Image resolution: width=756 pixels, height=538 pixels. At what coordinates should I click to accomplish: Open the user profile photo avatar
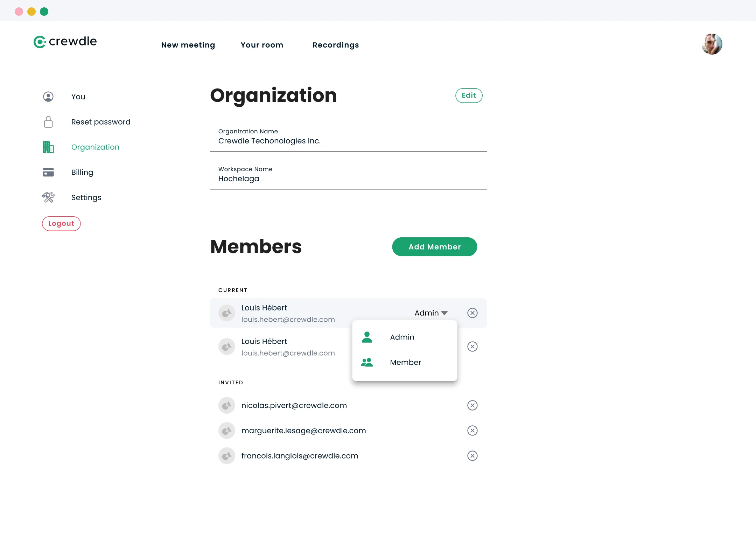(712, 44)
